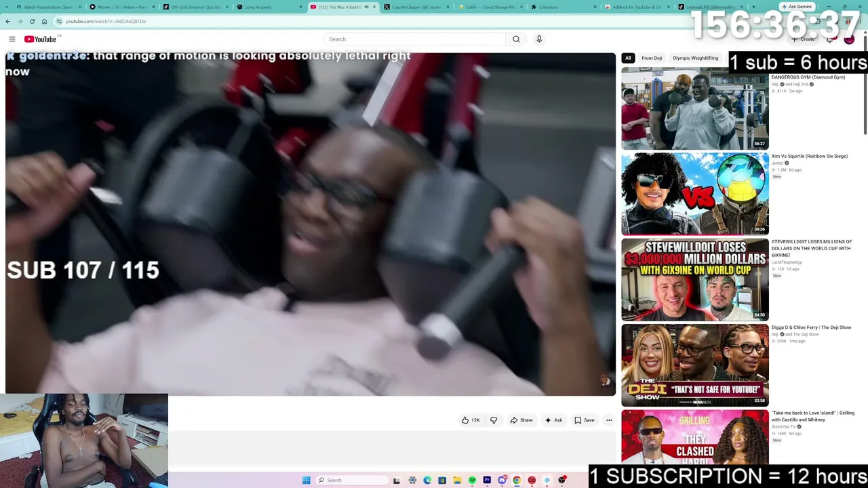This screenshot has width=868, height=488.
Task: Click the Windows taskbar search box
Action: [x=351, y=481]
